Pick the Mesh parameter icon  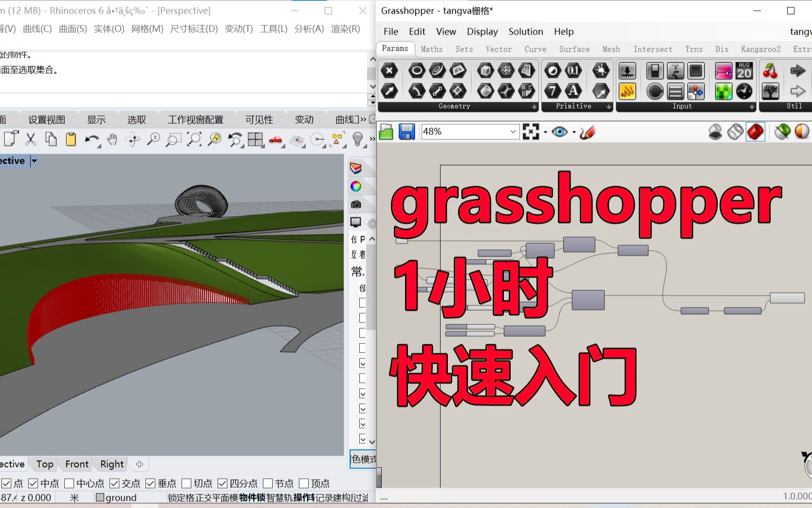[506, 71]
